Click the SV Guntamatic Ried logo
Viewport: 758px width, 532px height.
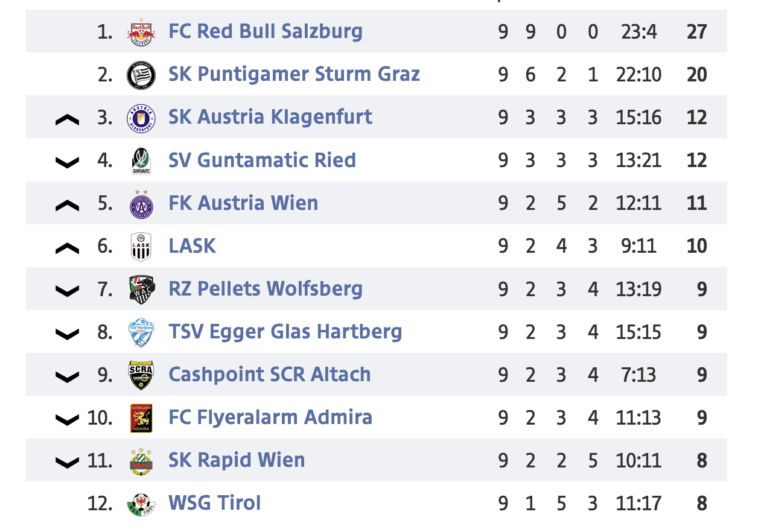[x=141, y=160]
